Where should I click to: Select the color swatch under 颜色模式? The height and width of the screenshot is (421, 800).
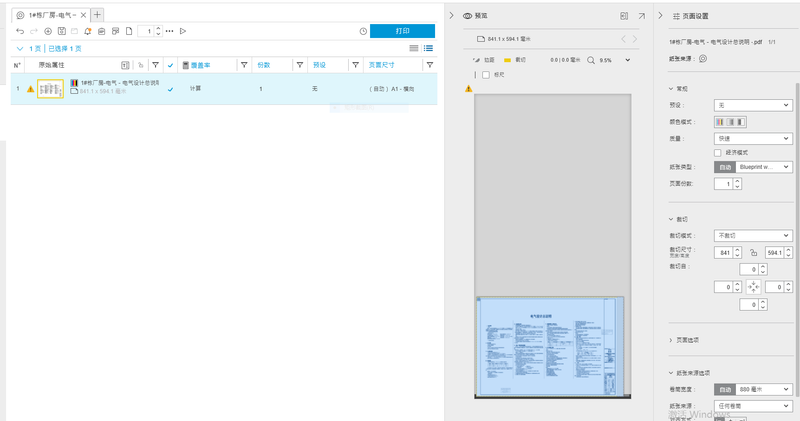coord(722,122)
